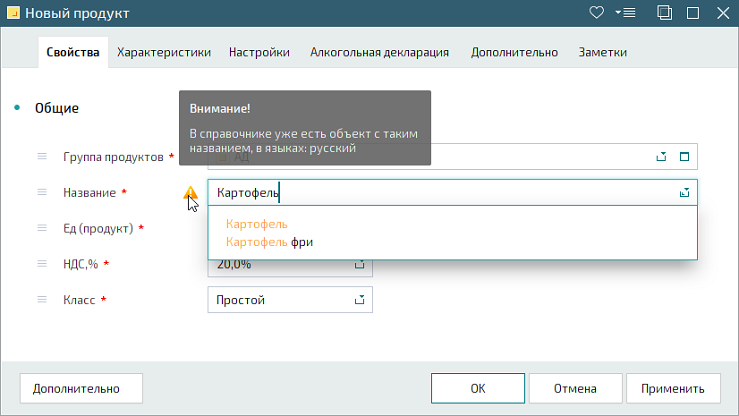
Task: Click the expand icon in the Название field
Action: tap(684, 193)
